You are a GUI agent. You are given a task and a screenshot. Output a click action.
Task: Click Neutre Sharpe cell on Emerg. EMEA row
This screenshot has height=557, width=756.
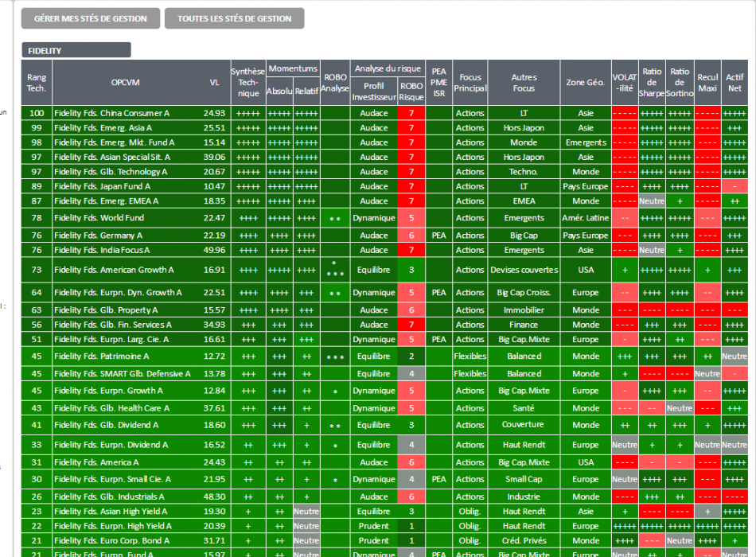click(x=652, y=201)
